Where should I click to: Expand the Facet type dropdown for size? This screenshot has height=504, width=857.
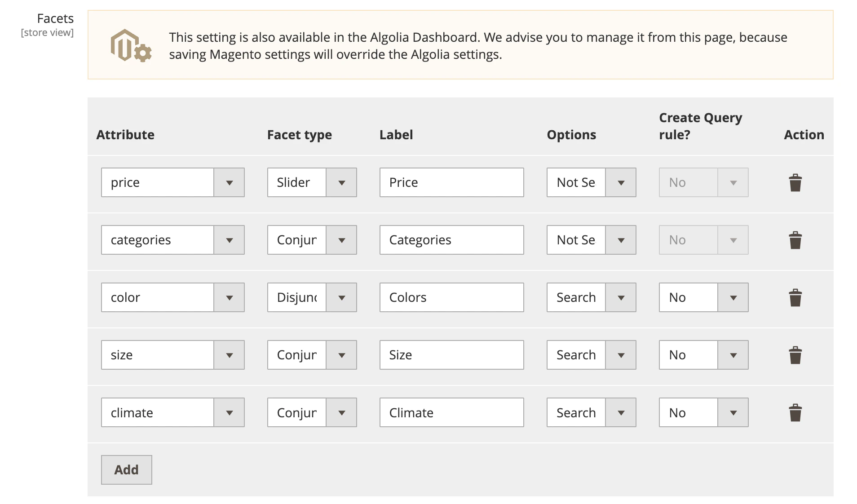pyautogui.click(x=342, y=354)
